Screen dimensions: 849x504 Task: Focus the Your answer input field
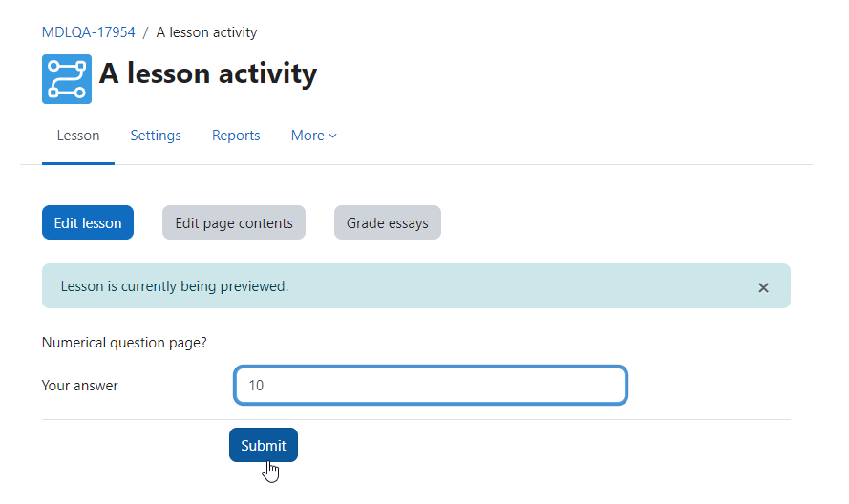[431, 386]
